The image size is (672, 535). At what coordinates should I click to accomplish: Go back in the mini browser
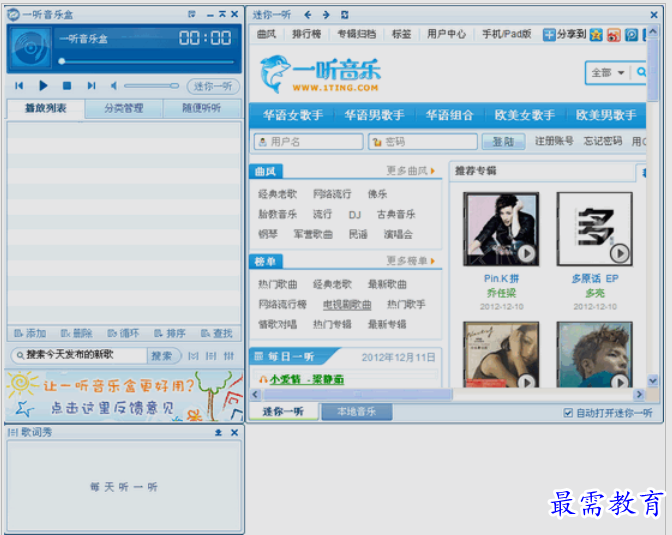pos(308,15)
